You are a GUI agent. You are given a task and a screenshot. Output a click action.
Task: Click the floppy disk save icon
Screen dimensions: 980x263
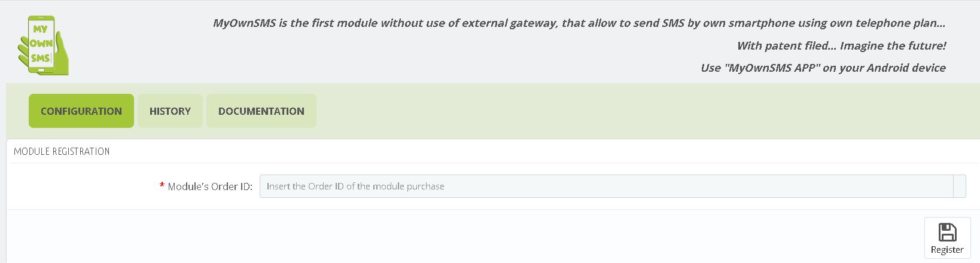pos(947,232)
